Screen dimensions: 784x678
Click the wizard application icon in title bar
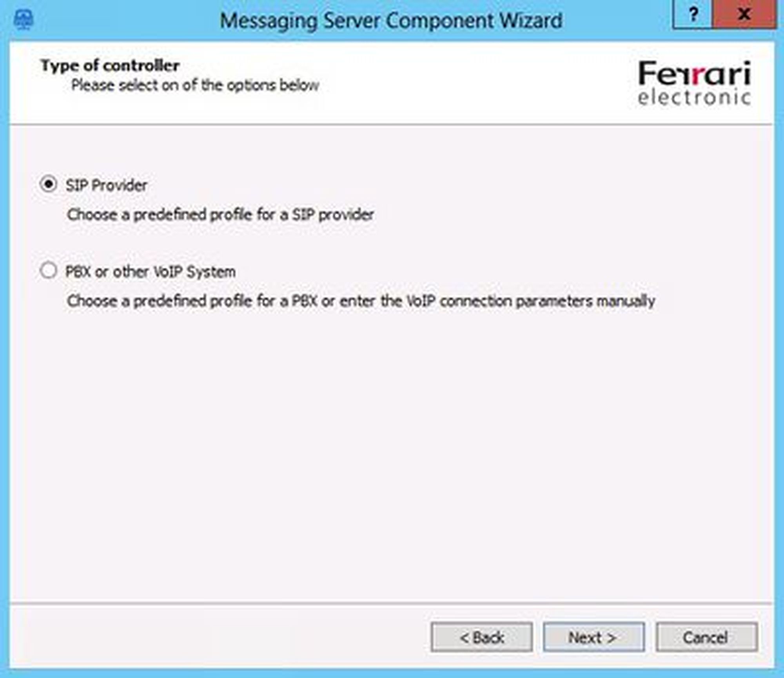[x=24, y=20]
